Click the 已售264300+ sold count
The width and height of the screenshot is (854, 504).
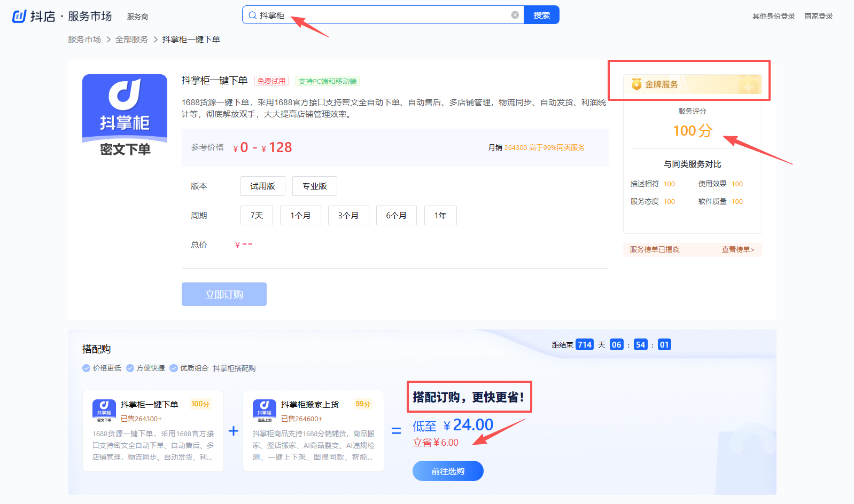coord(142,419)
